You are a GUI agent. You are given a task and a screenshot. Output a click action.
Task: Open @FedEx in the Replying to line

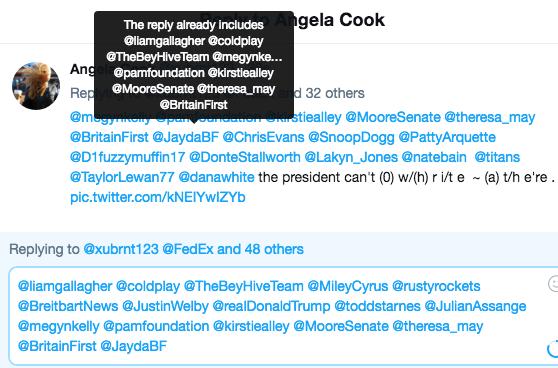pyautogui.click(x=188, y=249)
